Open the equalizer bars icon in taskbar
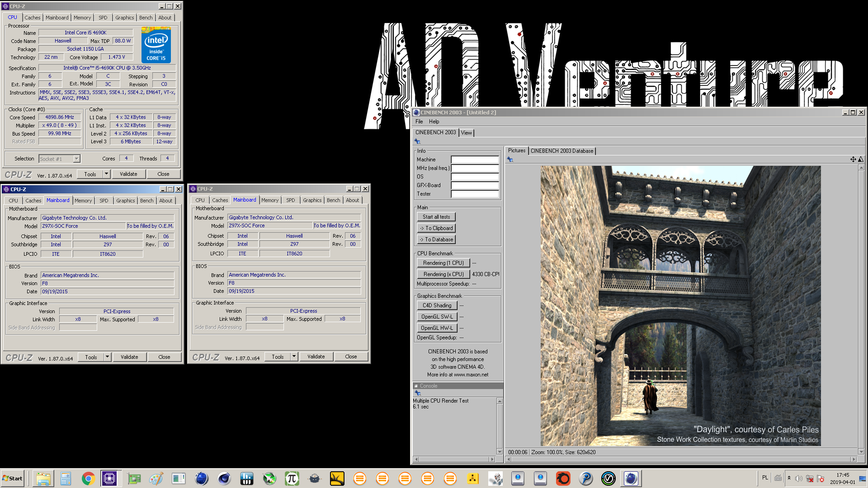The height and width of the screenshot is (488, 868). [246, 479]
